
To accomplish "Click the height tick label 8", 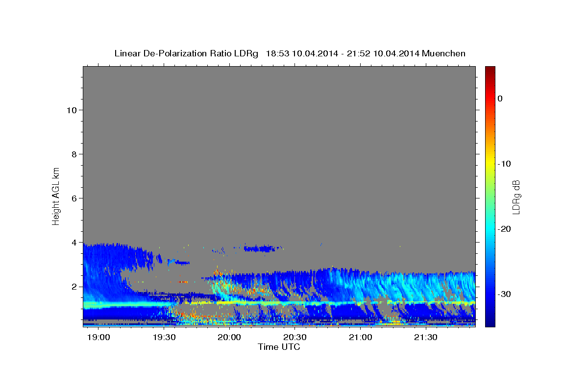I will click(73, 154).
